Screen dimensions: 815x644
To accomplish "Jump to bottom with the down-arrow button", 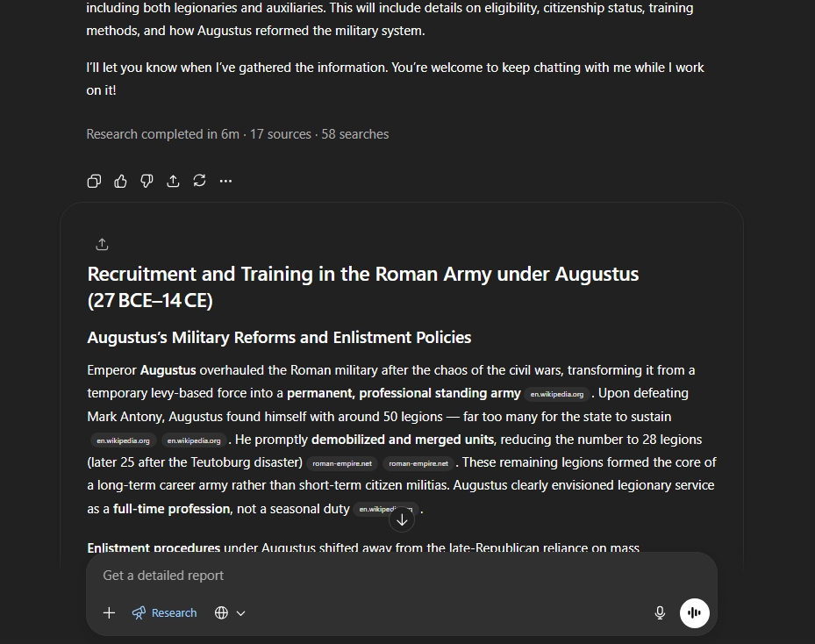I will 402,519.
